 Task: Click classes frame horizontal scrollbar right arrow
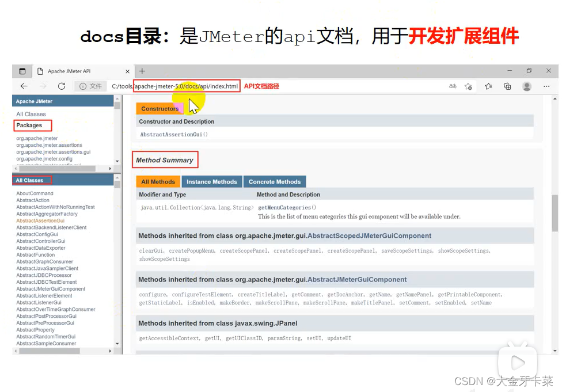[110, 351]
